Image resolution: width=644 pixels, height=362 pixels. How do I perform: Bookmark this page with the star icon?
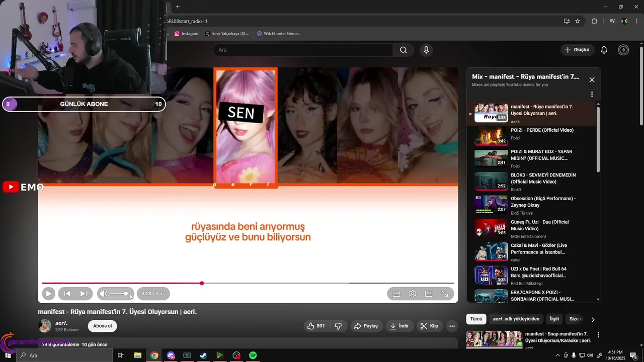578,21
